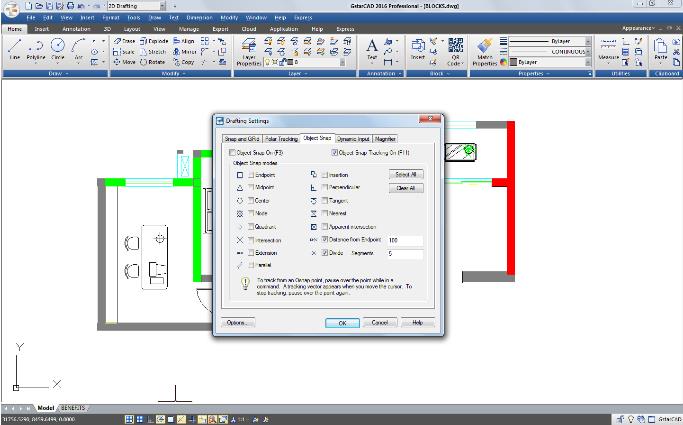Open the QR Code tool
This screenshot has height=425, width=683.
point(455,50)
